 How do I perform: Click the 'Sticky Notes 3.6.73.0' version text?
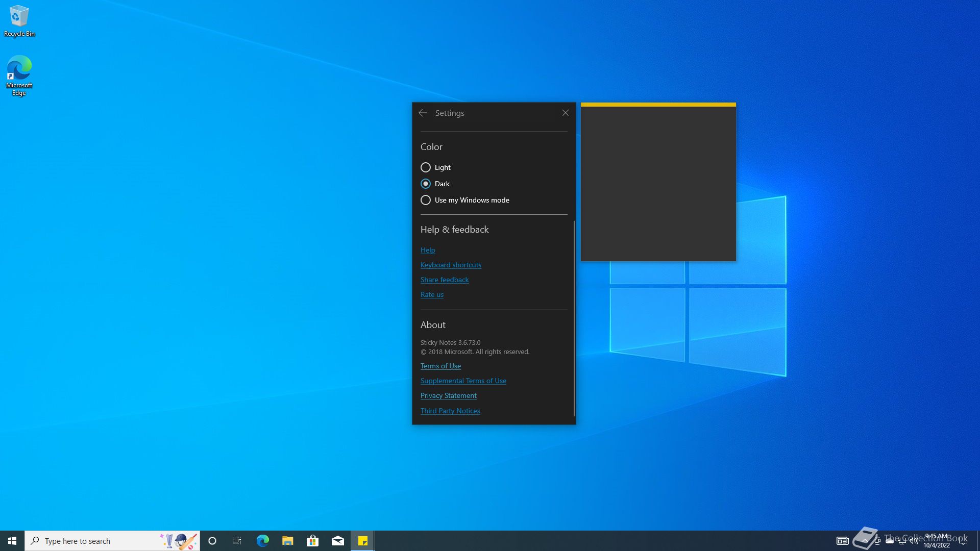coord(450,343)
